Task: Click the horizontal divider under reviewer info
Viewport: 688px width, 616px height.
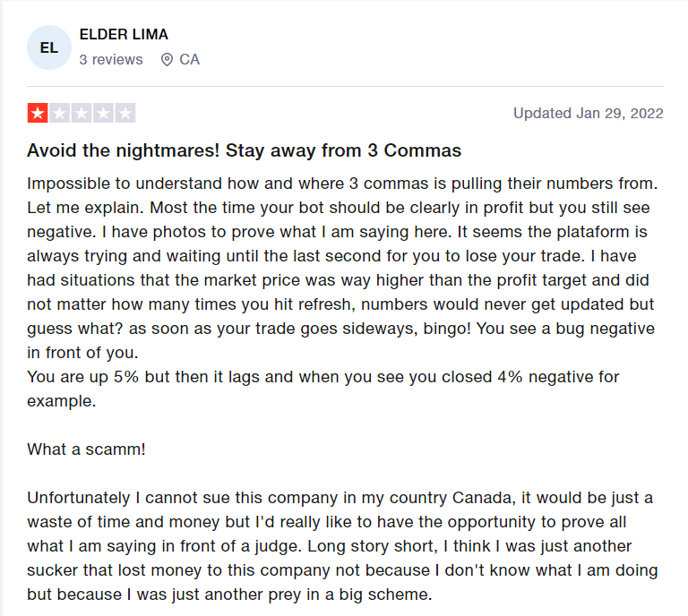Action: tap(345, 86)
